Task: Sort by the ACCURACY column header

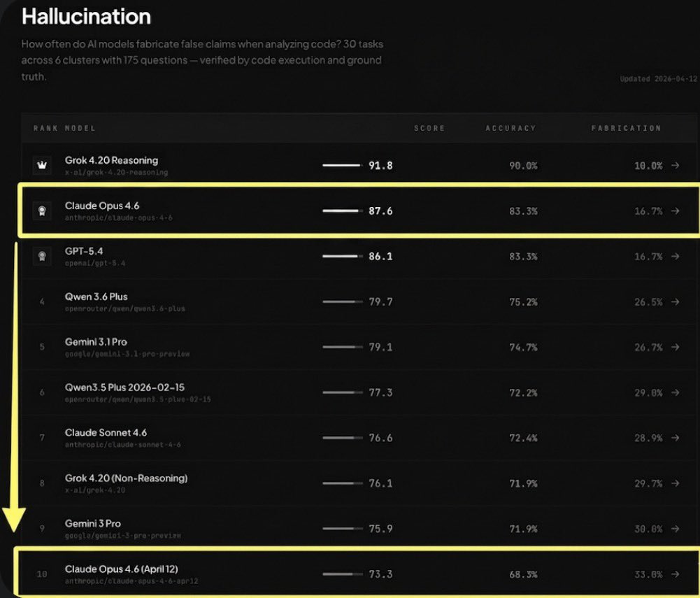Action: point(510,128)
